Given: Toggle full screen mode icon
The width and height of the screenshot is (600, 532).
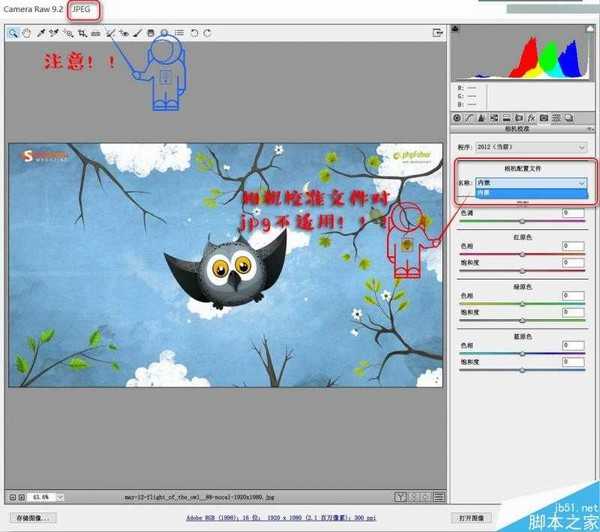Looking at the screenshot, I should point(438,33).
